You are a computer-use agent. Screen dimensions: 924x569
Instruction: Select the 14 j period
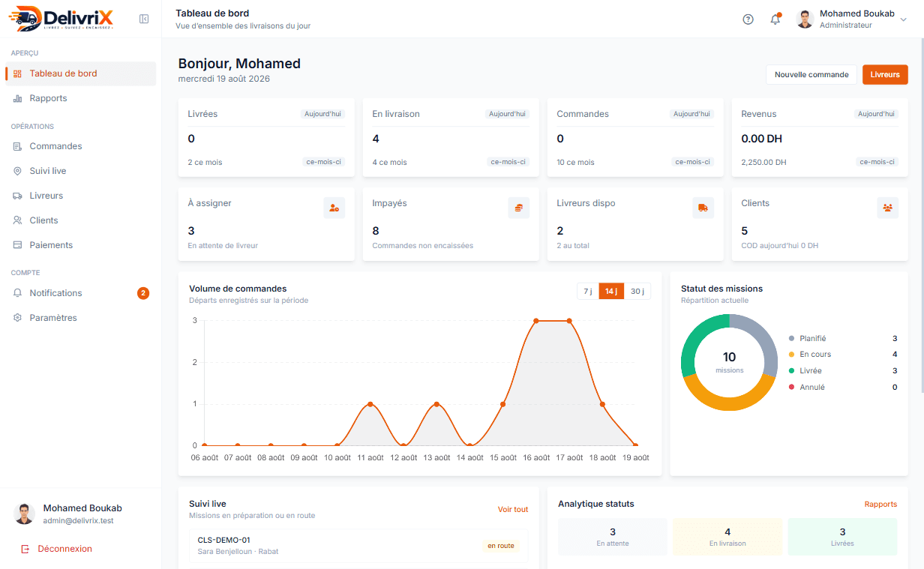tap(611, 292)
